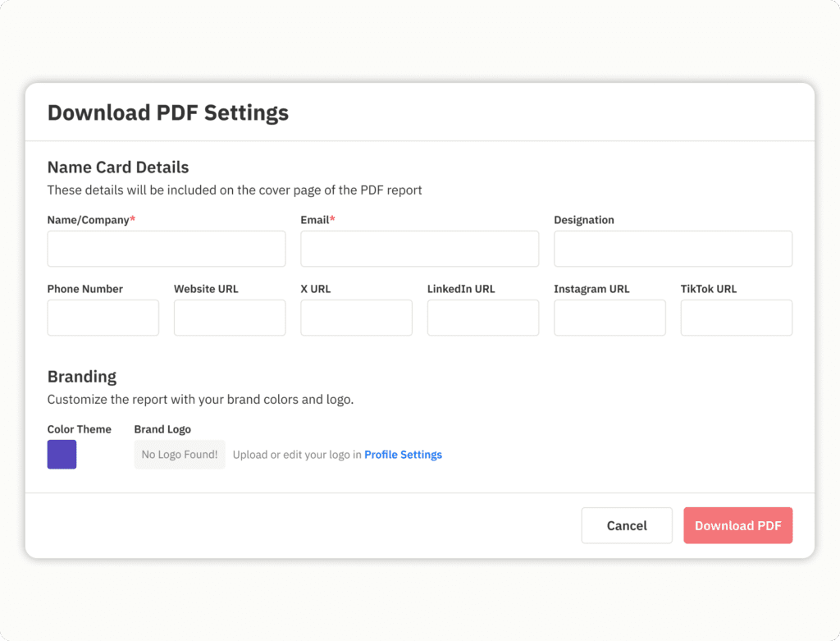Click the Color Theme label

(80, 429)
